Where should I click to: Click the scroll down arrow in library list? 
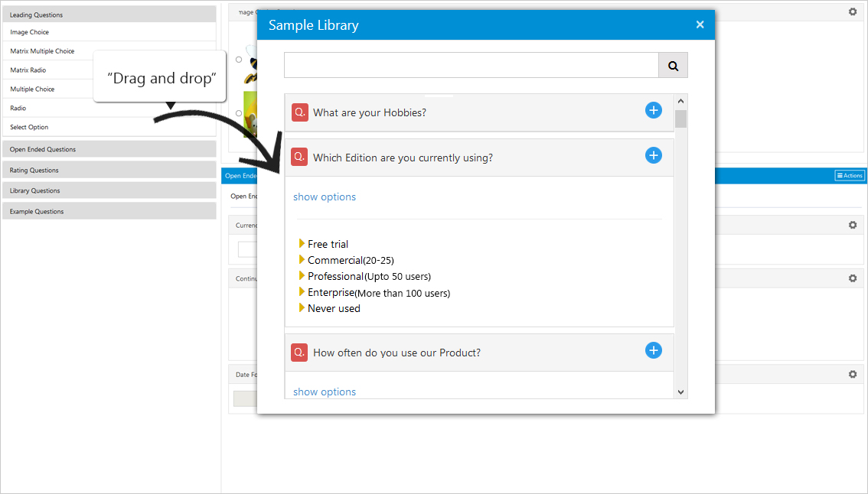point(681,392)
